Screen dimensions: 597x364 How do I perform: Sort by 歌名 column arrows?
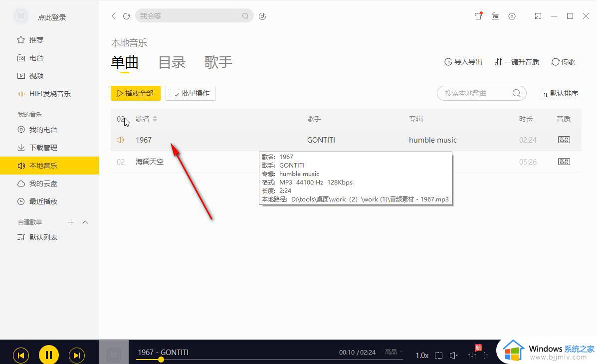(155, 119)
